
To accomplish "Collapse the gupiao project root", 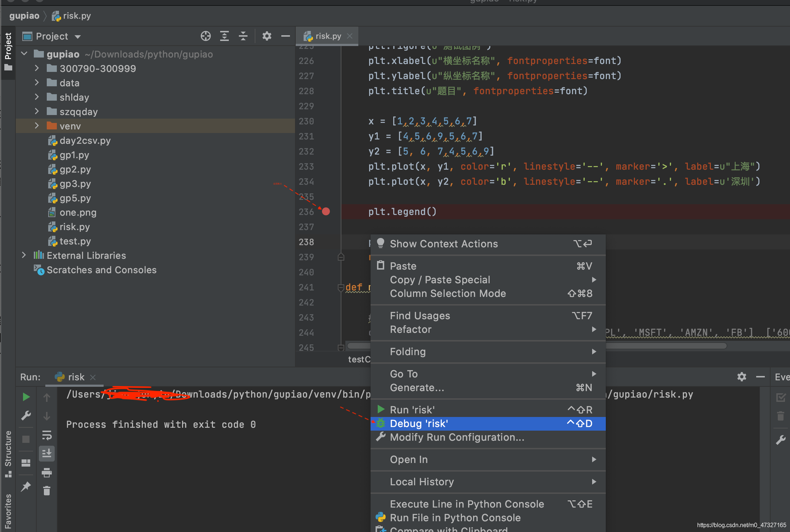I will [24, 54].
